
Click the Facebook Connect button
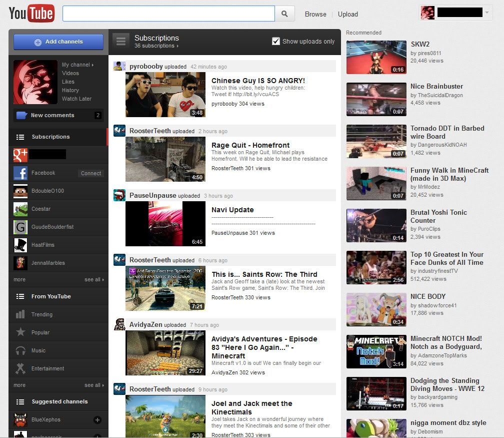(x=91, y=173)
